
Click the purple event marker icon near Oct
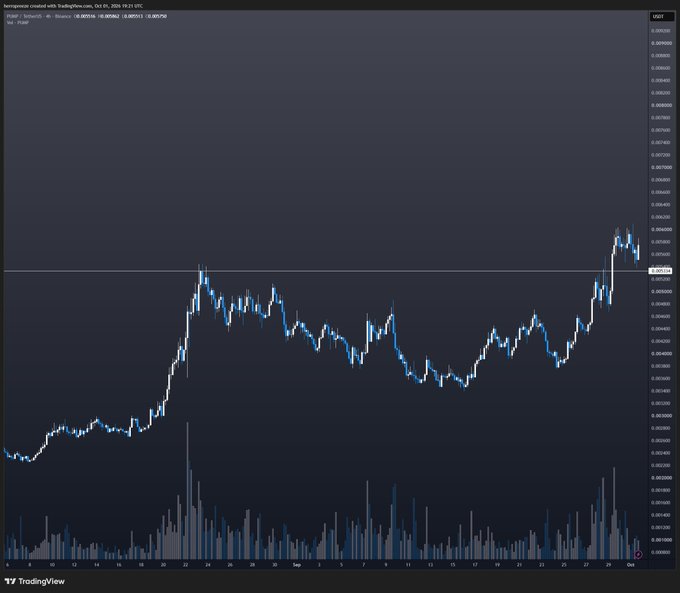(638, 554)
